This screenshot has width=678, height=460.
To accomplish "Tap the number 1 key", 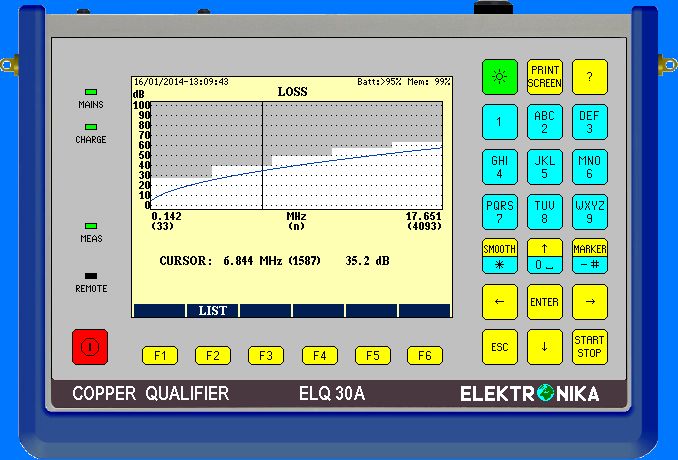I will point(499,122).
